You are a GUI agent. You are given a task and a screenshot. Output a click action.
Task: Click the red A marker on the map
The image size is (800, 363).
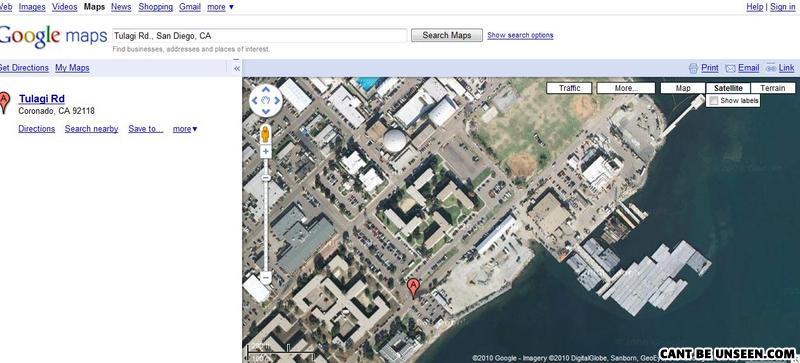pyautogui.click(x=413, y=287)
